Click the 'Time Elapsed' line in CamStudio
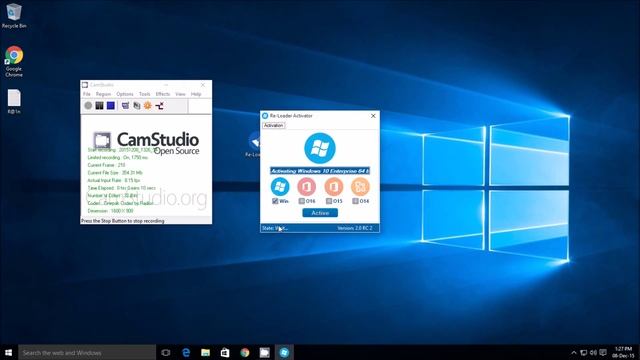Viewport: 640px width, 360px height. click(122, 188)
